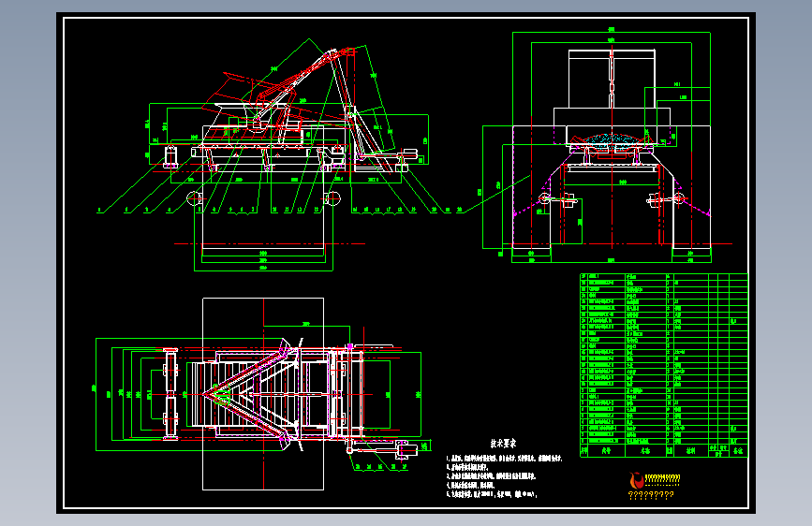Click the 材料 column header in parts list
Image resolution: width=812 pixels, height=526 pixels.
pyautogui.click(x=691, y=451)
